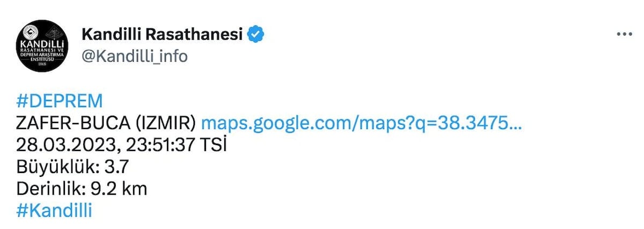This screenshot has height=229, width=644.
Task: Open the three-dot more options menu
Action: point(624,34)
